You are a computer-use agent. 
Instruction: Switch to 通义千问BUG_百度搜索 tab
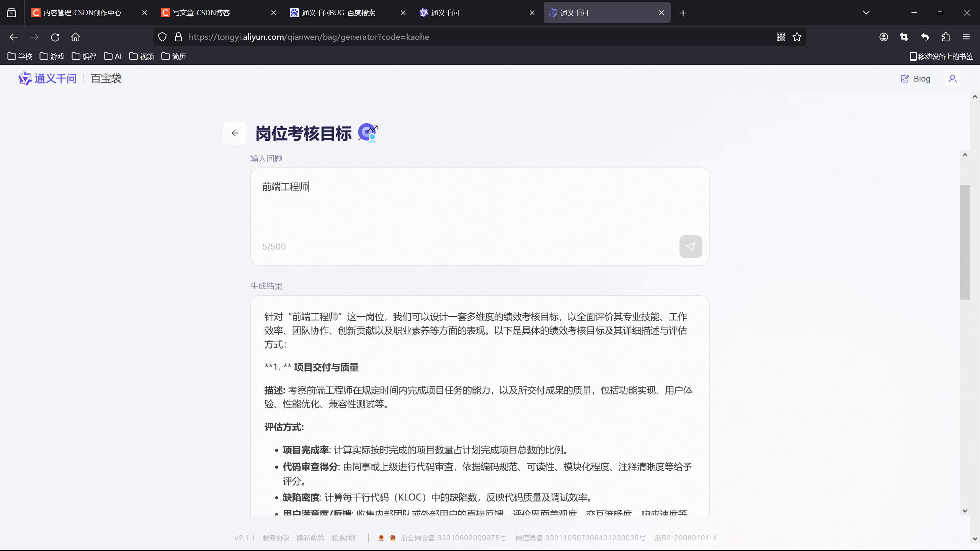(x=338, y=13)
